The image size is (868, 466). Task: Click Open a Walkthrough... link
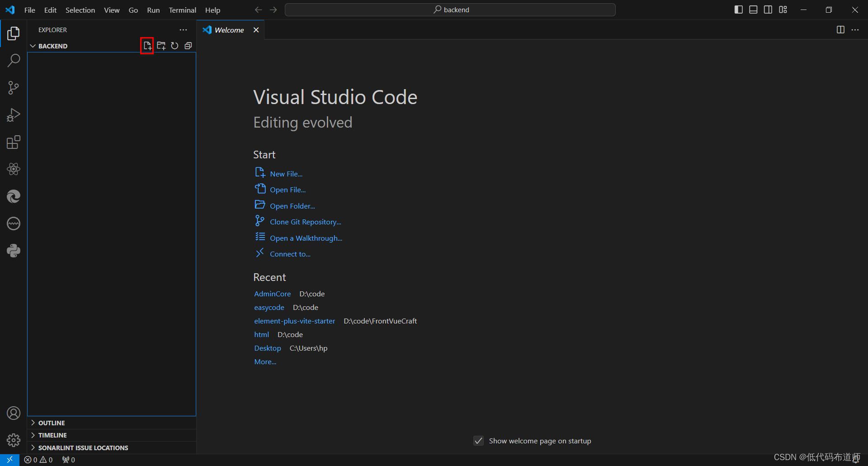pyautogui.click(x=306, y=238)
